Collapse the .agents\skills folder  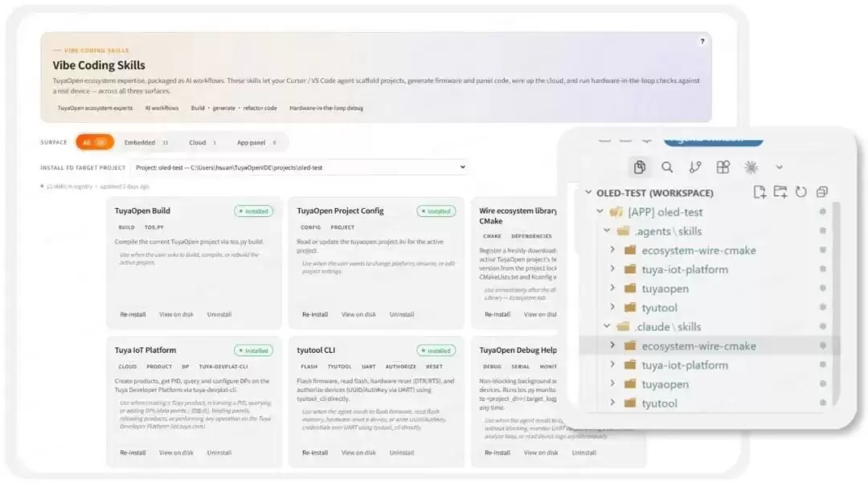[x=607, y=231]
